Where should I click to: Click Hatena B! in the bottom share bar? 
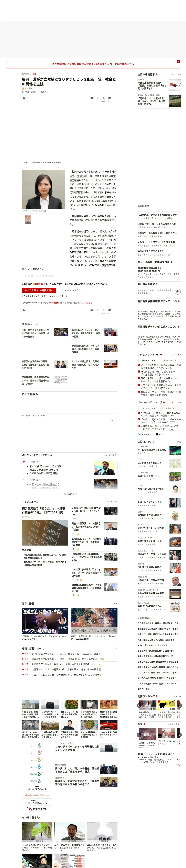click(109, 310)
